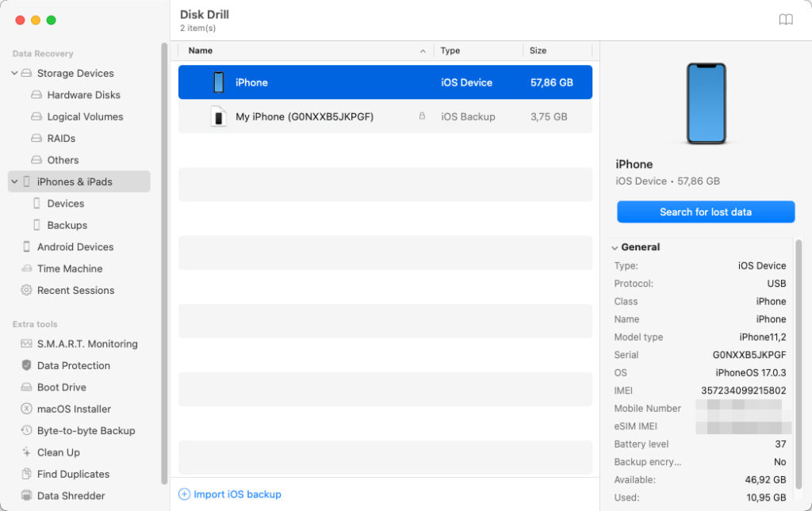Click the S.M.A.R.T. Monitoring icon
The width and height of the screenshot is (812, 511).
pos(26,343)
